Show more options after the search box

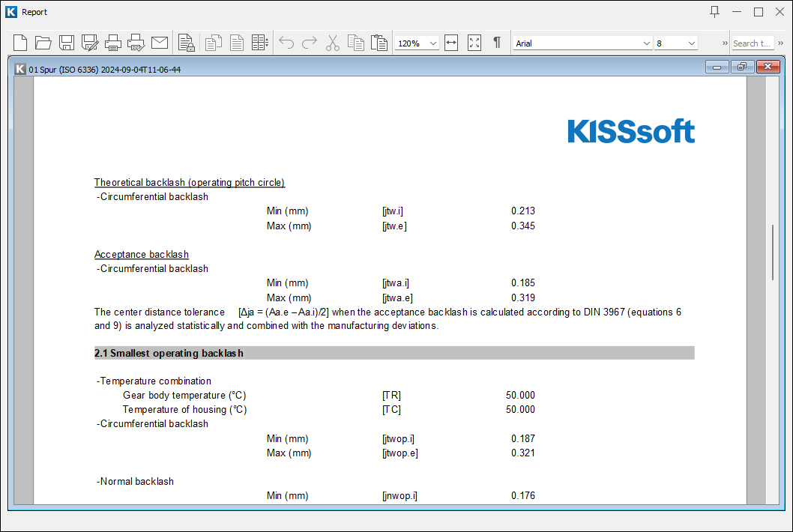(x=780, y=43)
